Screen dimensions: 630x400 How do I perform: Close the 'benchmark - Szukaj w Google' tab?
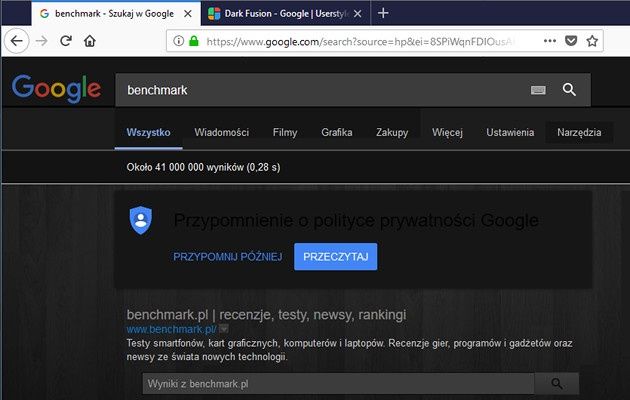188,14
